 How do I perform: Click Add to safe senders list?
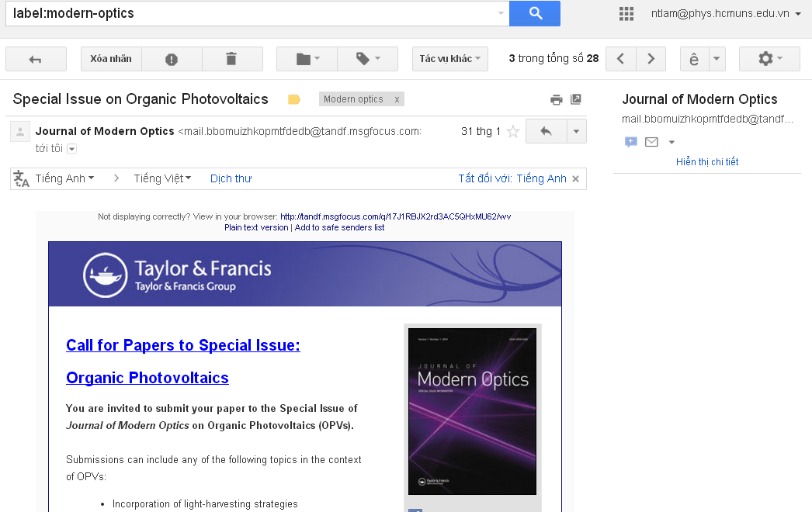[x=340, y=227]
